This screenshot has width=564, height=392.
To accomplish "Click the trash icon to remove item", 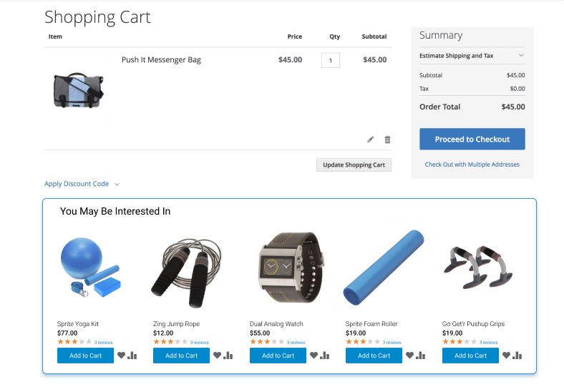I will coord(387,139).
